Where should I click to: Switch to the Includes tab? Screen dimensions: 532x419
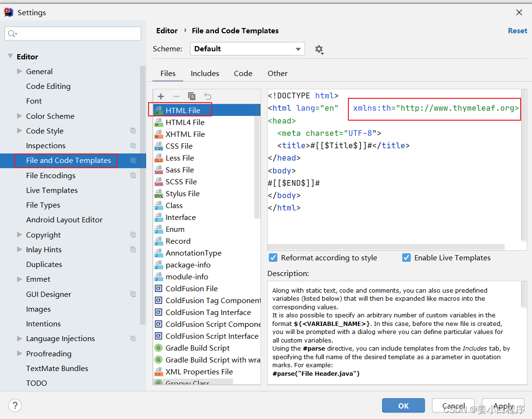click(205, 74)
